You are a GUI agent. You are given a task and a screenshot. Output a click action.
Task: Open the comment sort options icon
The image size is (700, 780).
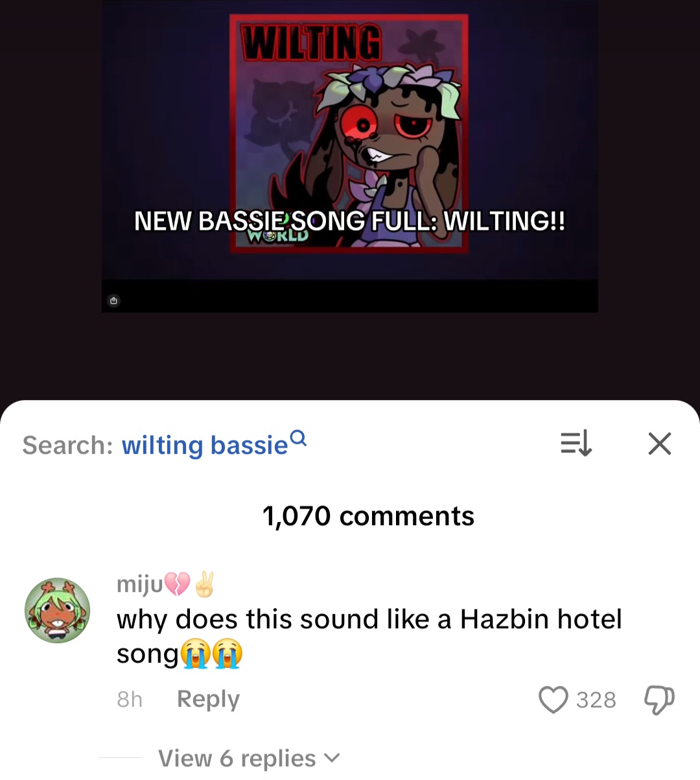(576, 444)
